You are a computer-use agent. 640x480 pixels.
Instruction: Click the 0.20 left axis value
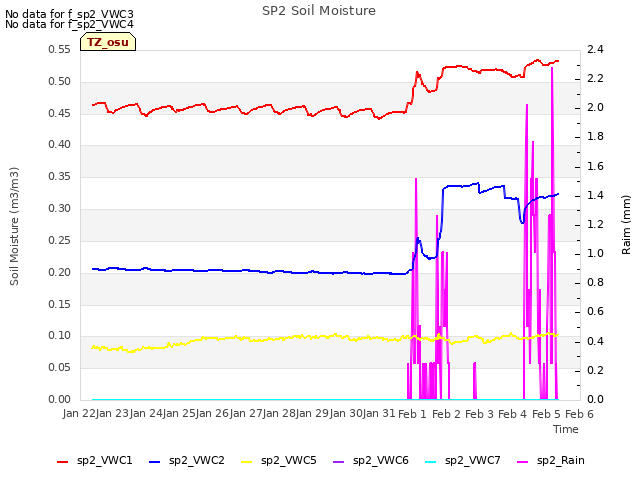point(60,272)
